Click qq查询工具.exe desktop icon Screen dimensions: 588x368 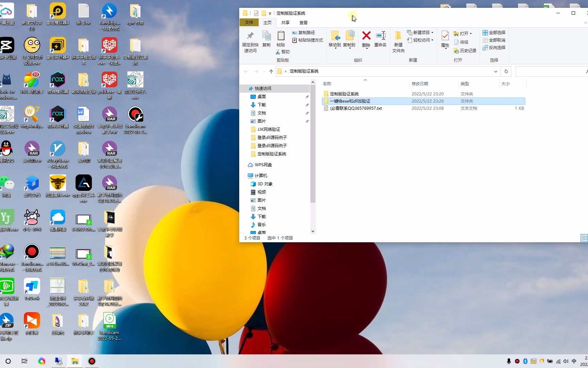83,189
